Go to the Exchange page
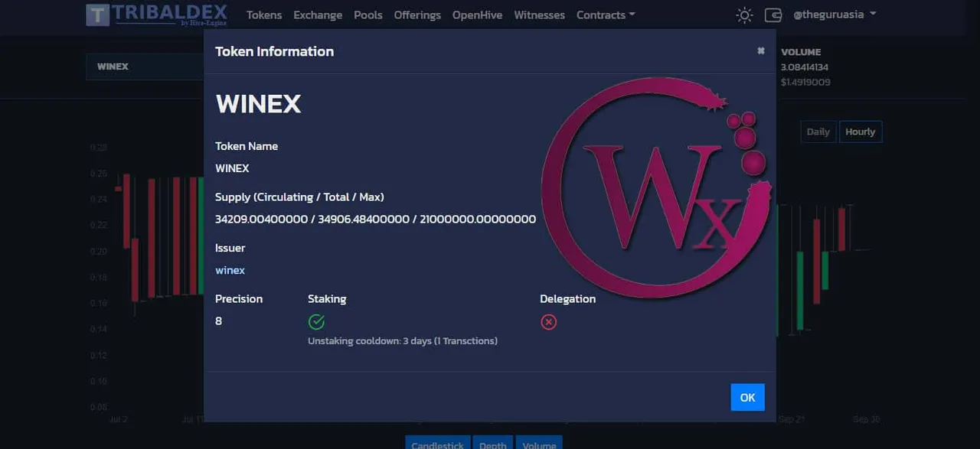The image size is (980, 449). [318, 15]
